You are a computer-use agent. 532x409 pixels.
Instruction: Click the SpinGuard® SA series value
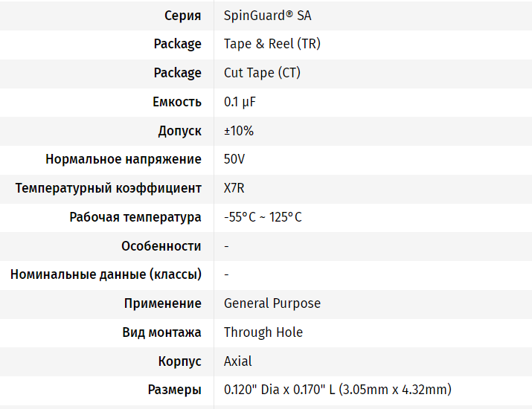tap(267, 15)
